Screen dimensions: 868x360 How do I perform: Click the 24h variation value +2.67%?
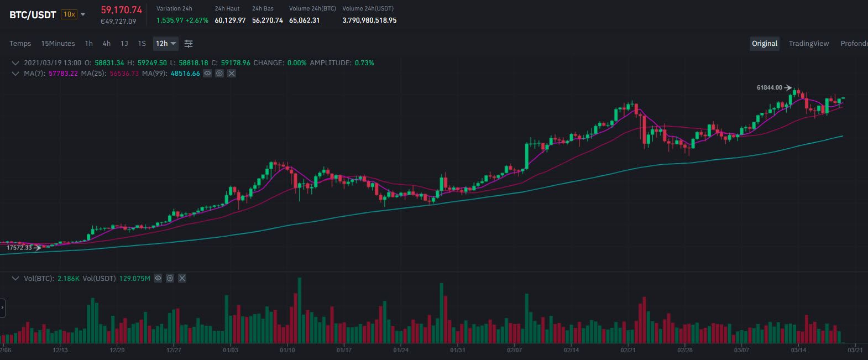(x=197, y=20)
